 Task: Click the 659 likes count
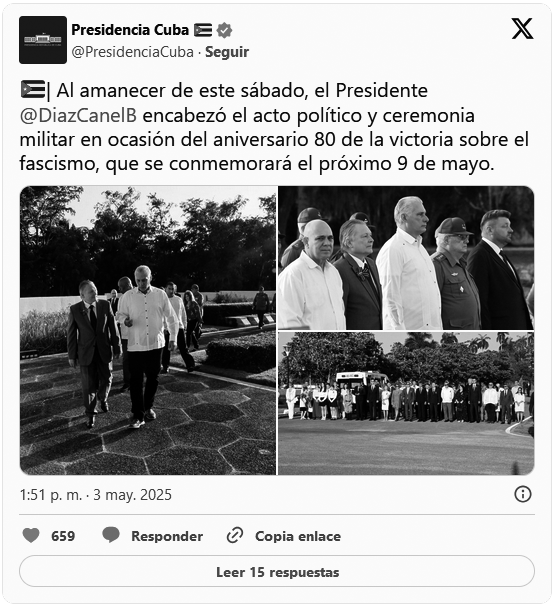63,536
